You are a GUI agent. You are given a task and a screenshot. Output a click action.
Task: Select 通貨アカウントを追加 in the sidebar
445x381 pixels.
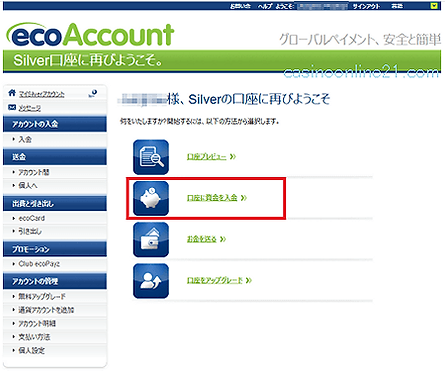tap(46, 310)
